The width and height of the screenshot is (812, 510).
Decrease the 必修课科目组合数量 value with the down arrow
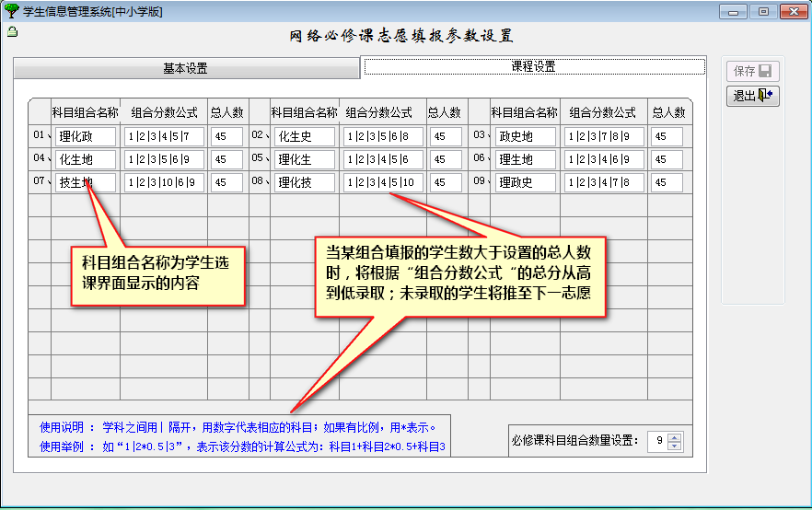coord(674,446)
